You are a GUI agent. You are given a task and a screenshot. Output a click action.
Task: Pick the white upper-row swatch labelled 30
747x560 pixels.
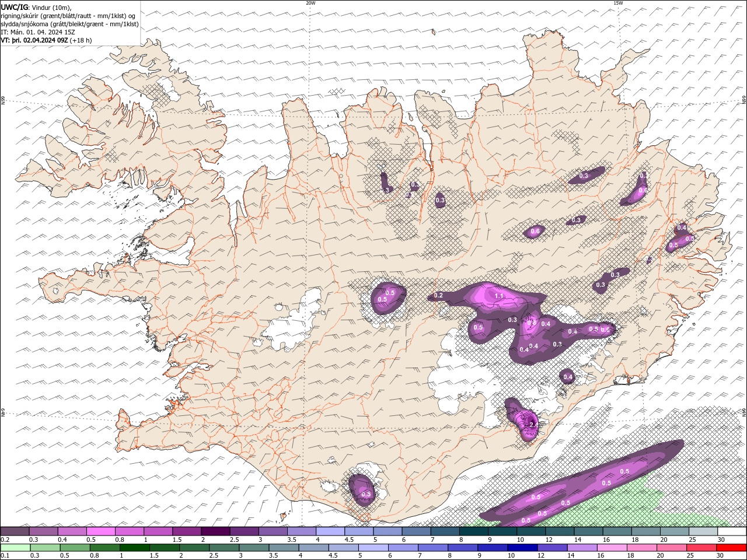pyautogui.click(x=732, y=531)
